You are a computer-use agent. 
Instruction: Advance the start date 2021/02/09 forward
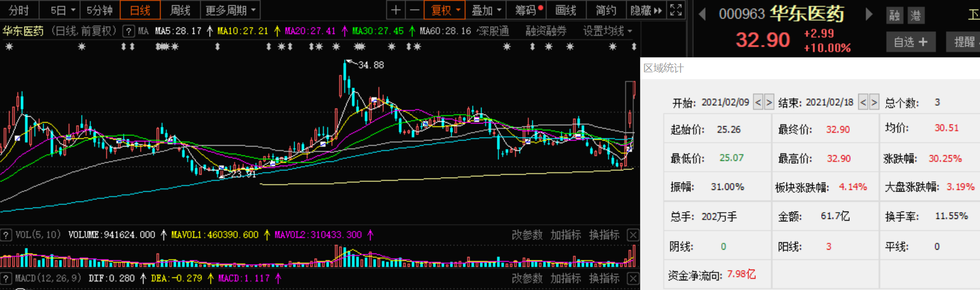769,102
